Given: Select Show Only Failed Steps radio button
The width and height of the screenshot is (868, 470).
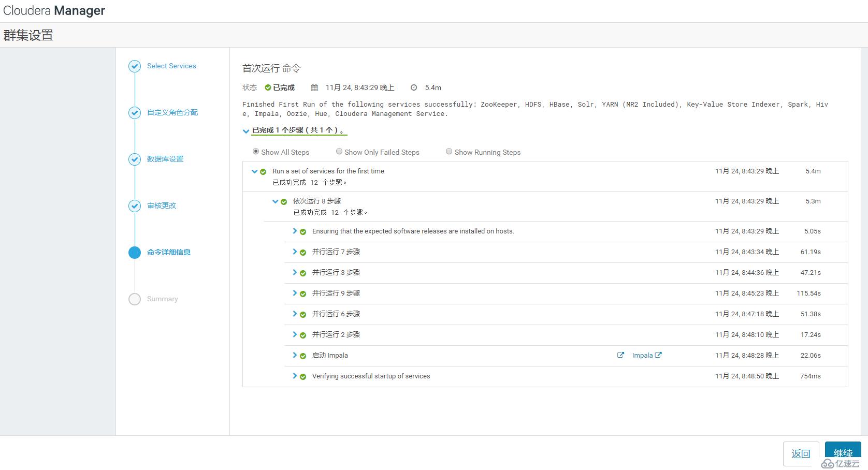Looking at the screenshot, I should pyautogui.click(x=339, y=151).
